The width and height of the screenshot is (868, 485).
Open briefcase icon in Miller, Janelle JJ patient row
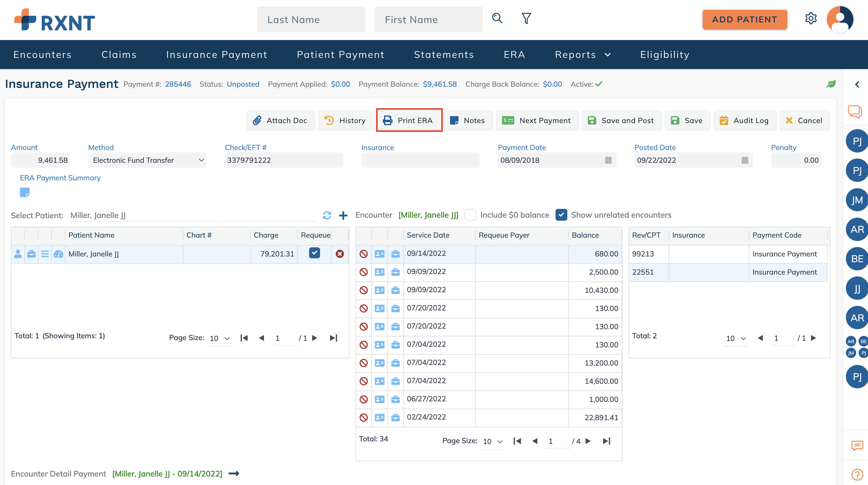pos(31,254)
